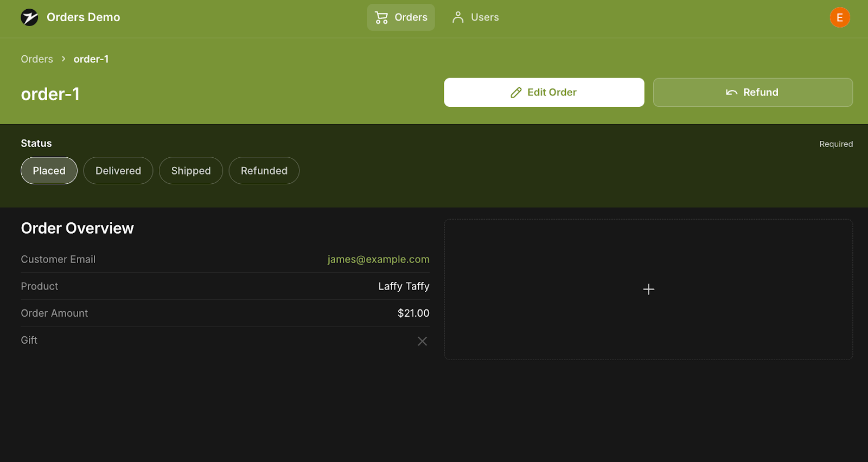Click the Product label
Screen dimensions: 868x462
pos(39,286)
